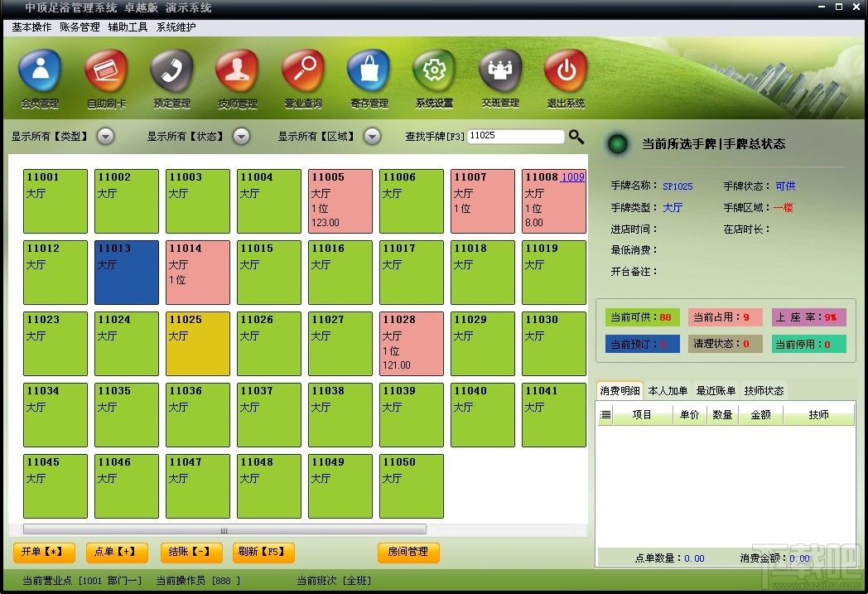Screen dimensions: 868x594
Task: Open the 1009 link on card 11008
Action: [x=573, y=177]
